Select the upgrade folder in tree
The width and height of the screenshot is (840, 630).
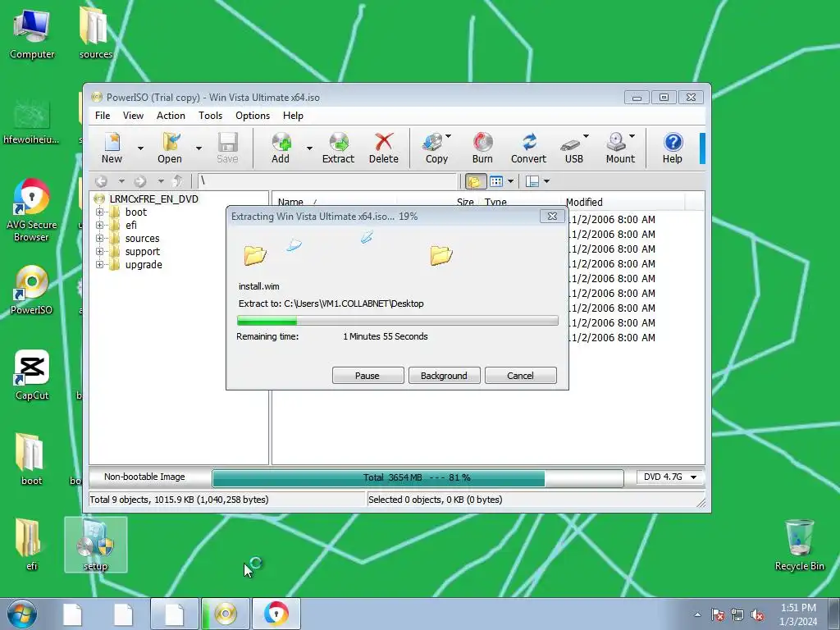tap(144, 265)
